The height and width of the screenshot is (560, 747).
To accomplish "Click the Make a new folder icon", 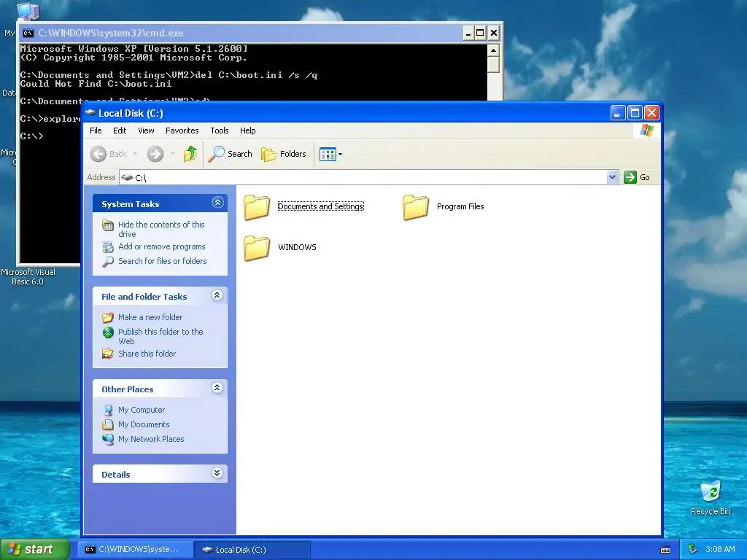I will click(108, 317).
